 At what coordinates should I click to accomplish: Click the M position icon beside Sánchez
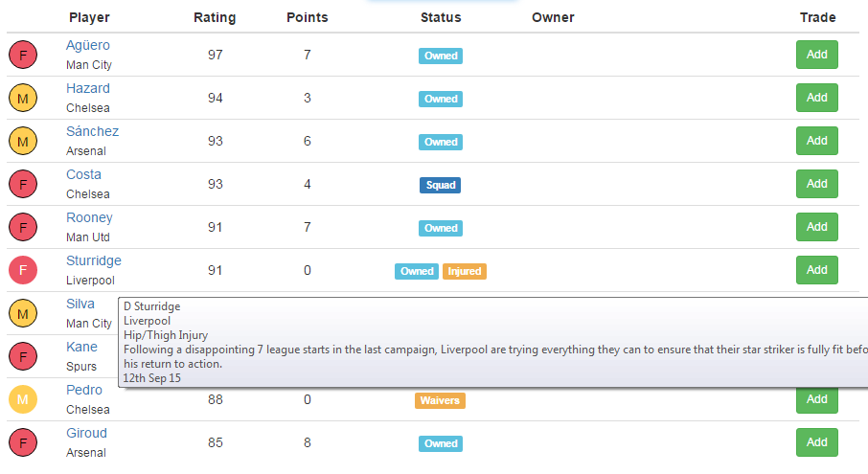pyautogui.click(x=23, y=141)
